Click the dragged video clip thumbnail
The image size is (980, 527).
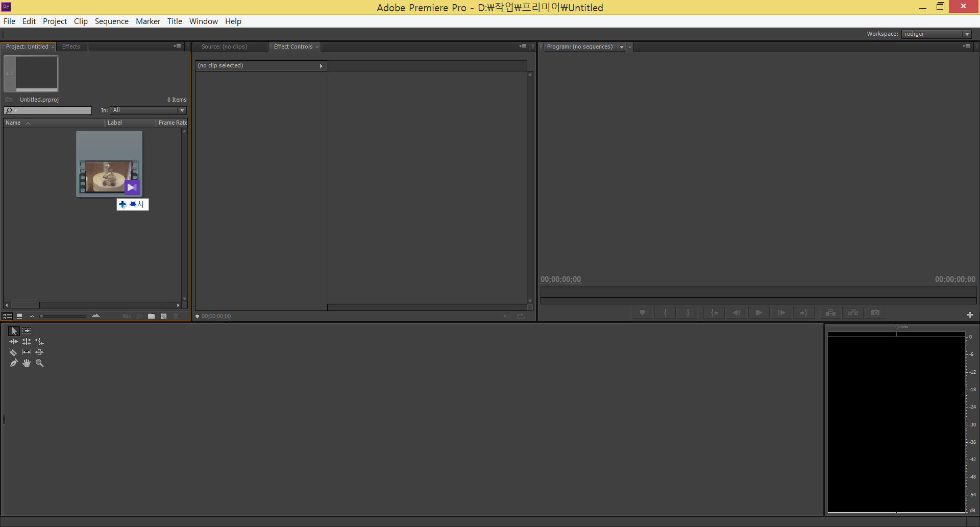(x=109, y=164)
